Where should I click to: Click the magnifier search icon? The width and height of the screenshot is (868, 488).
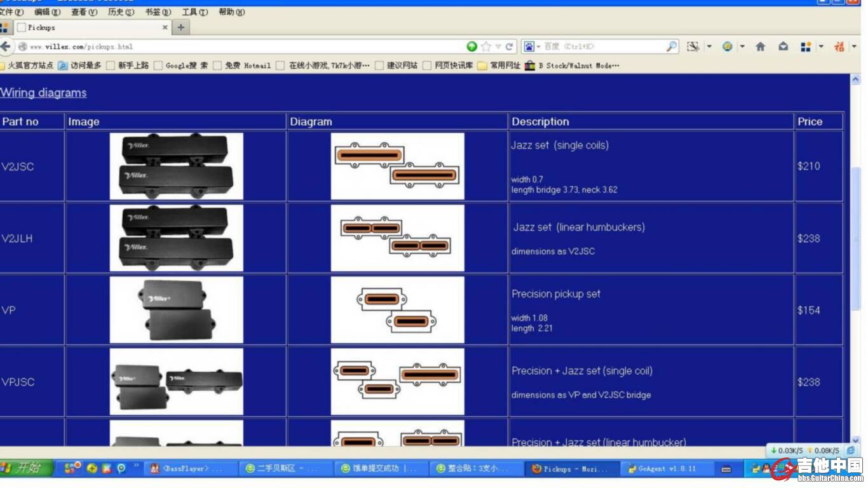point(672,46)
